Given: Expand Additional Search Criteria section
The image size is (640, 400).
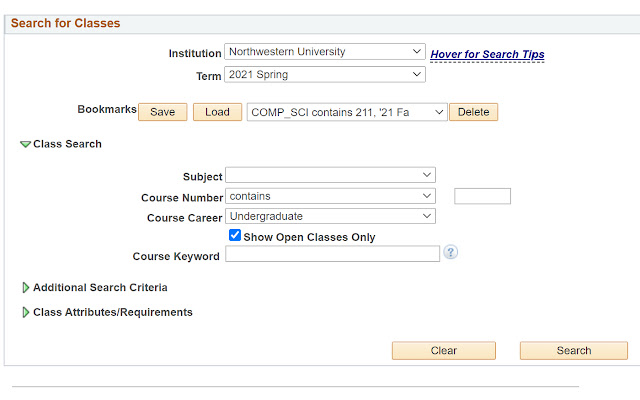Looking at the screenshot, I should click(x=26, y=288).
